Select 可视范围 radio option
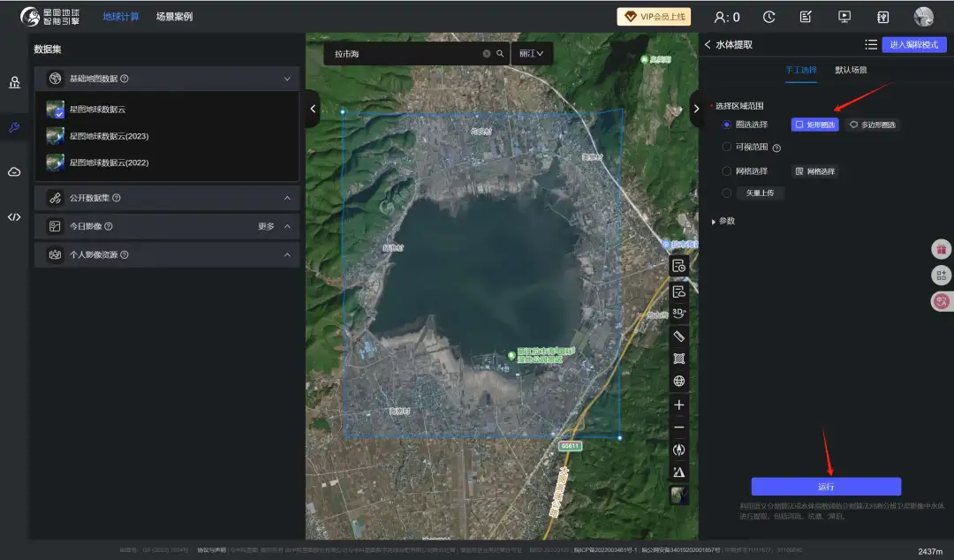 tap(726, 147)
